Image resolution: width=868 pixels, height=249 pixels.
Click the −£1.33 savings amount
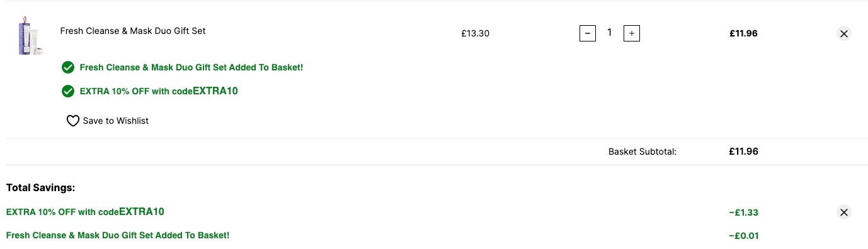pyautogui.click(x=743, y=213)
